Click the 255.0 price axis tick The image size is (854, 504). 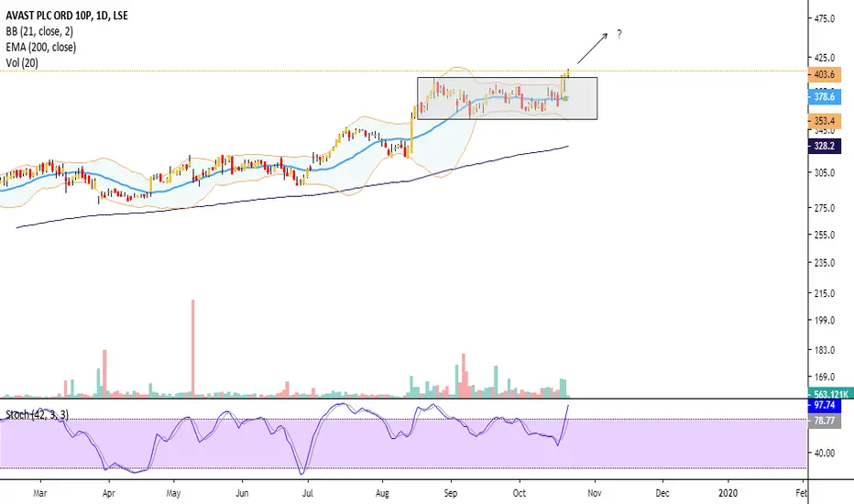coord(824,235)
